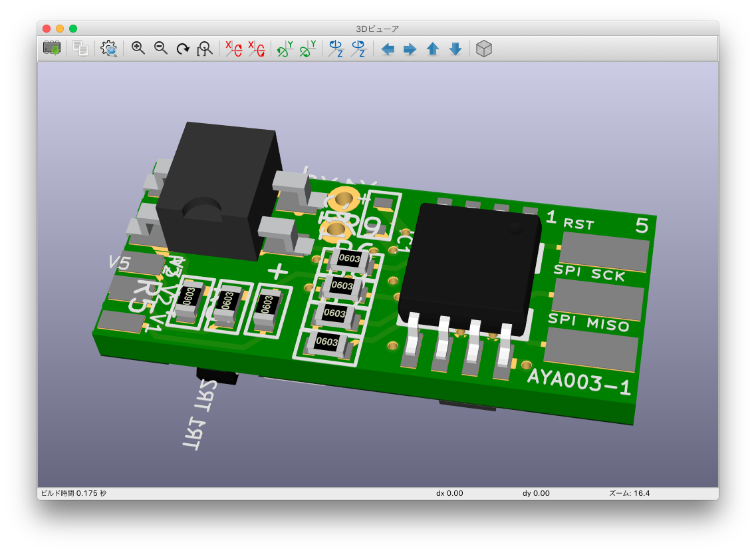Click the SPI SCK silkscreen text
The image size is (756, 553).
pos(589,273)
